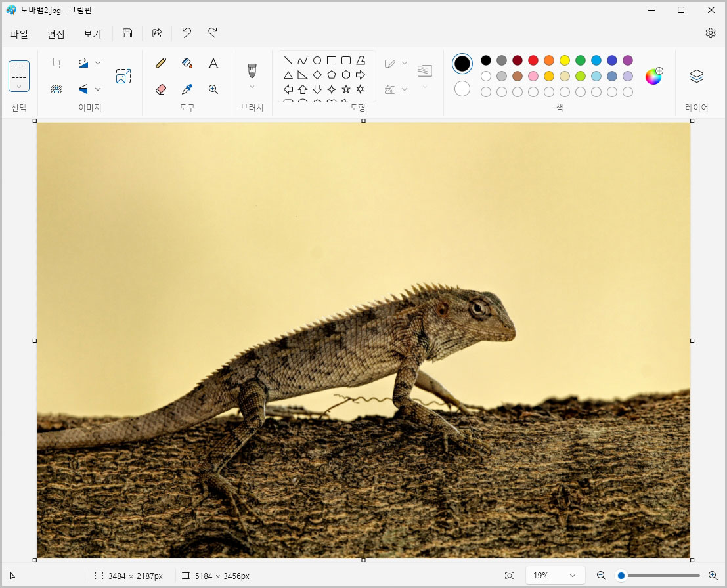727x588 pixels.
Task: Select the Magnifier tool
Action: (x=213, y=89)
